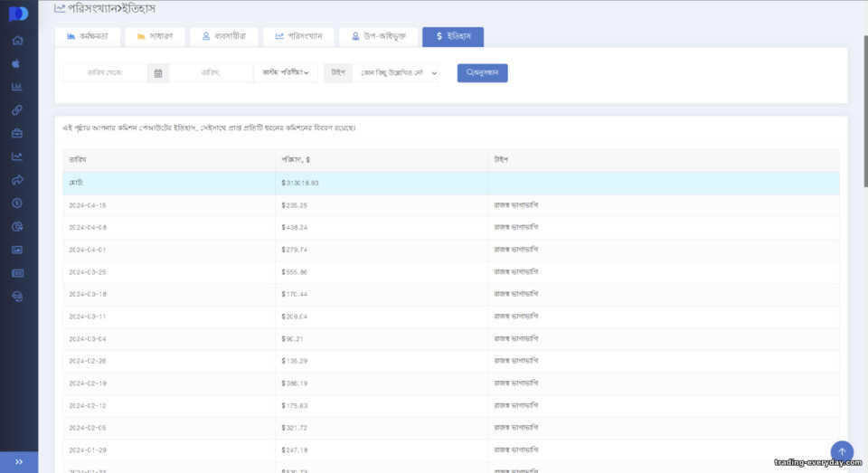868x473 pixels.
Task: Click the date 2024-04-08
Action: point(88,228)
